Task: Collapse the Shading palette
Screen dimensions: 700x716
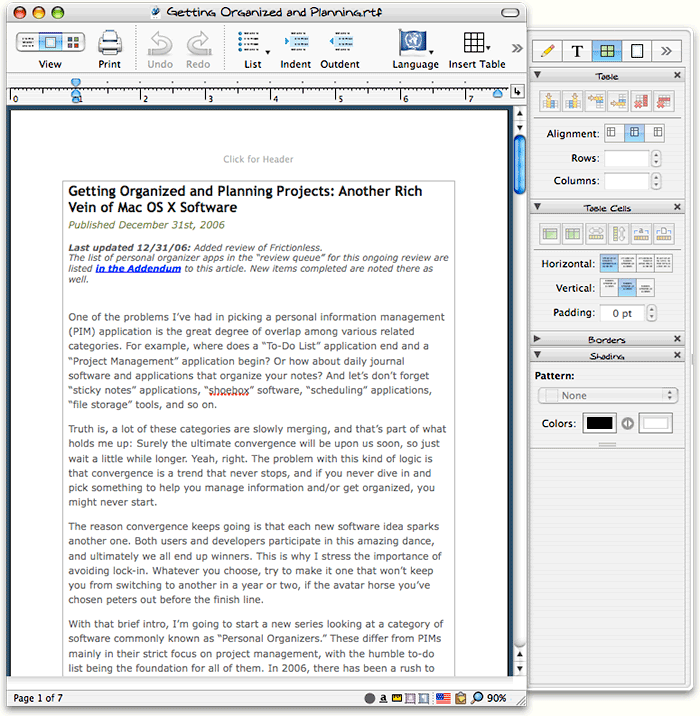Action: click(537, 355)
